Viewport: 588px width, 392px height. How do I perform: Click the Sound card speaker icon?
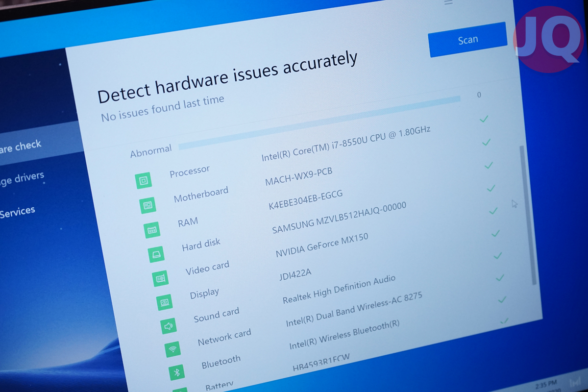pos(169,325)
